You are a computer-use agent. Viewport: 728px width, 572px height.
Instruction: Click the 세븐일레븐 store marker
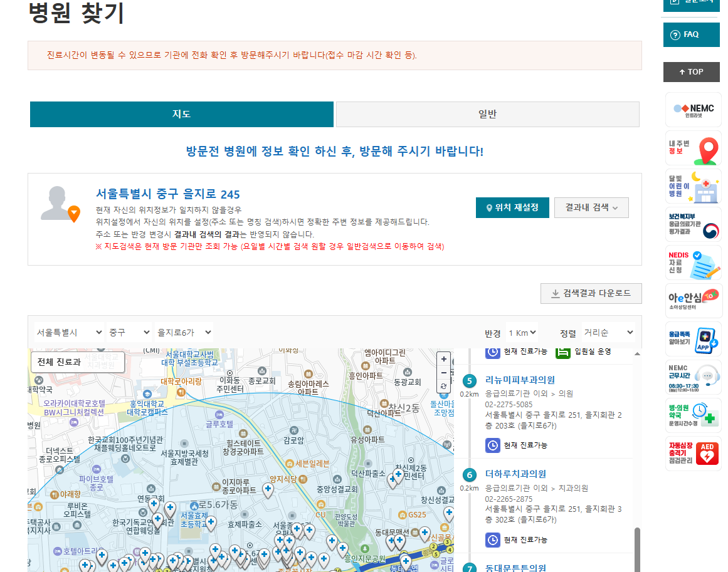click(x=289, y=464)
